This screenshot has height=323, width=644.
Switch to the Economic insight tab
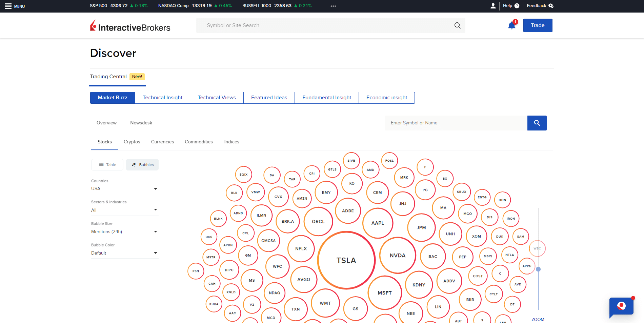click(387, 98)
